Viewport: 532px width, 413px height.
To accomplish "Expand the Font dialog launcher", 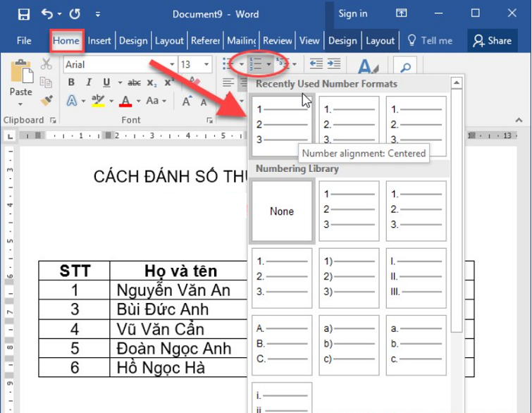I will 209,121.
